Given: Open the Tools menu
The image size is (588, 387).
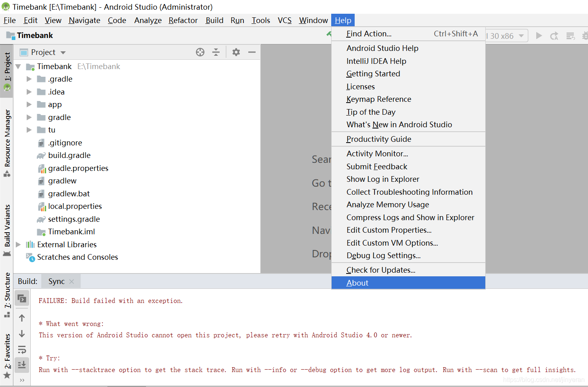Looking at the screenshot, I should click(261, 20).
